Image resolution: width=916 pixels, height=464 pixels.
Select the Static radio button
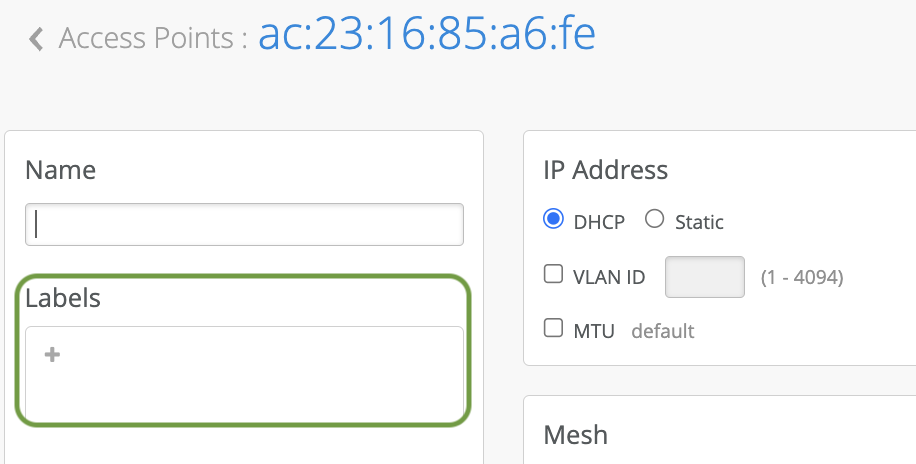(655, 220)
